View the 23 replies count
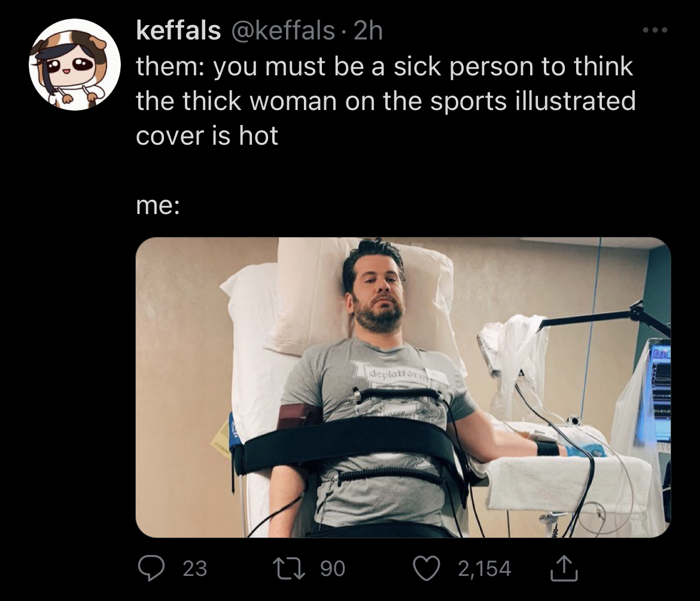Viewport: 700px width, 601px height. pos(195,569)
